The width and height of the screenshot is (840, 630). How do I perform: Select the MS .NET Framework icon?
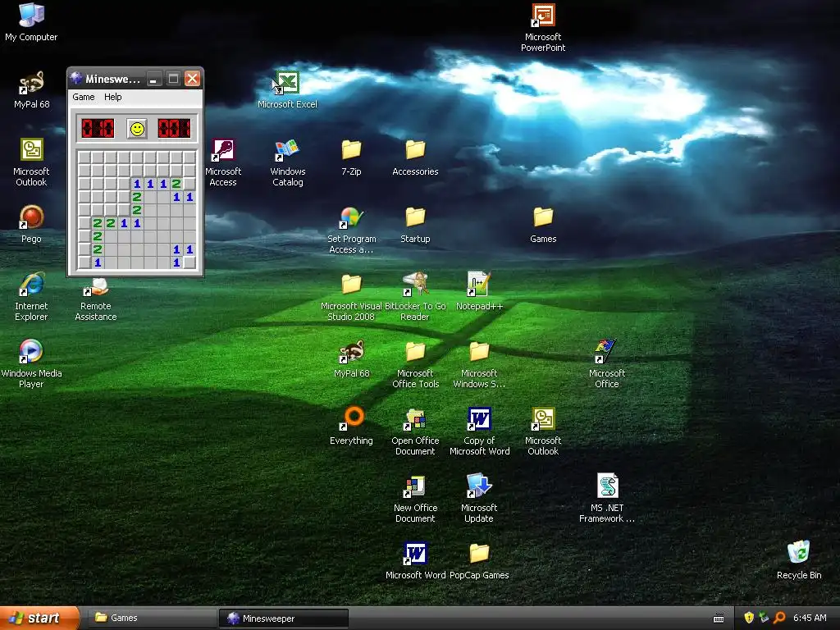click(607, 499)
